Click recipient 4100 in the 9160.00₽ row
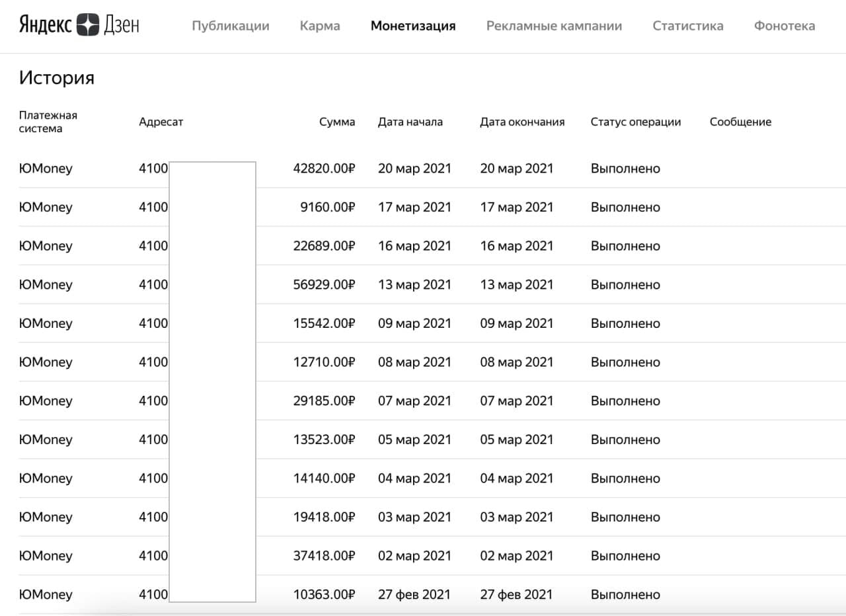Screen dimensions: 846x616 pos(153,207)
